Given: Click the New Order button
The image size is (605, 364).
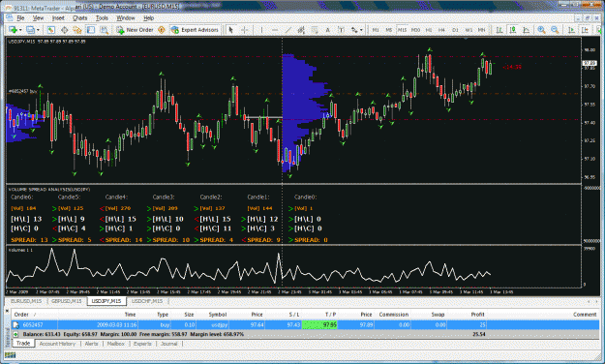Looking at the screenshot, I should [136, 30].
